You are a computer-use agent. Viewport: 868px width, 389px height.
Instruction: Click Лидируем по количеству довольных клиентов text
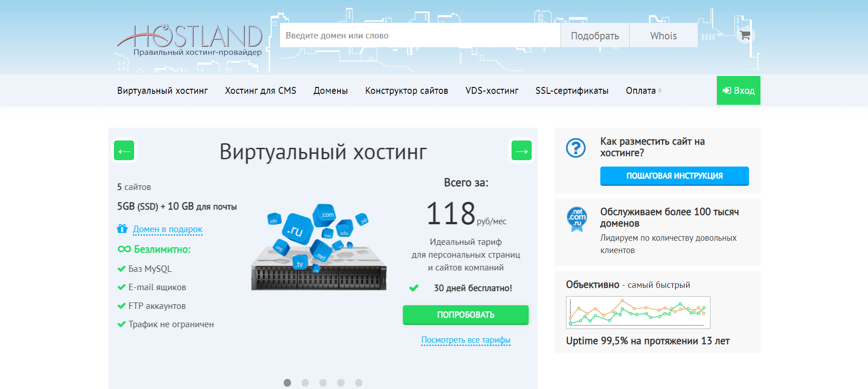[669, 244]
